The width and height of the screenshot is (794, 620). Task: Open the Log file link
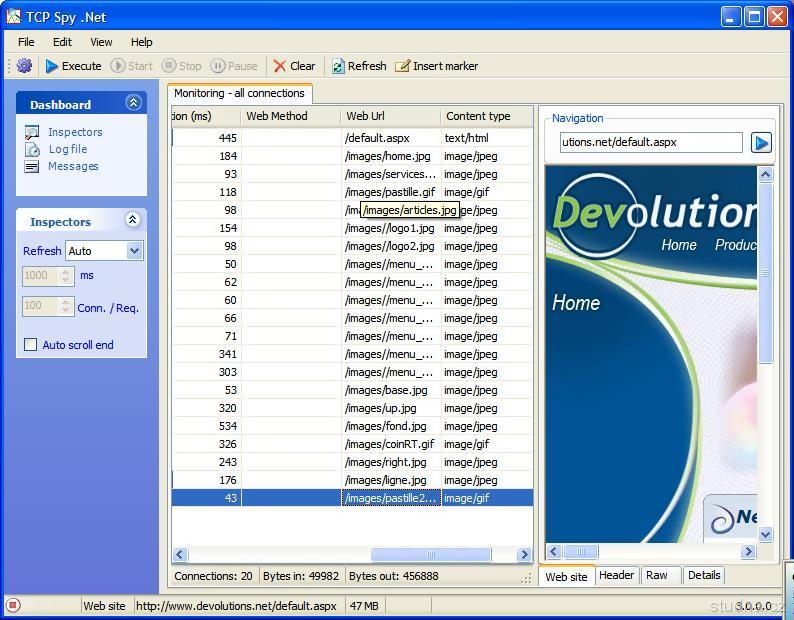coord(67,149)
